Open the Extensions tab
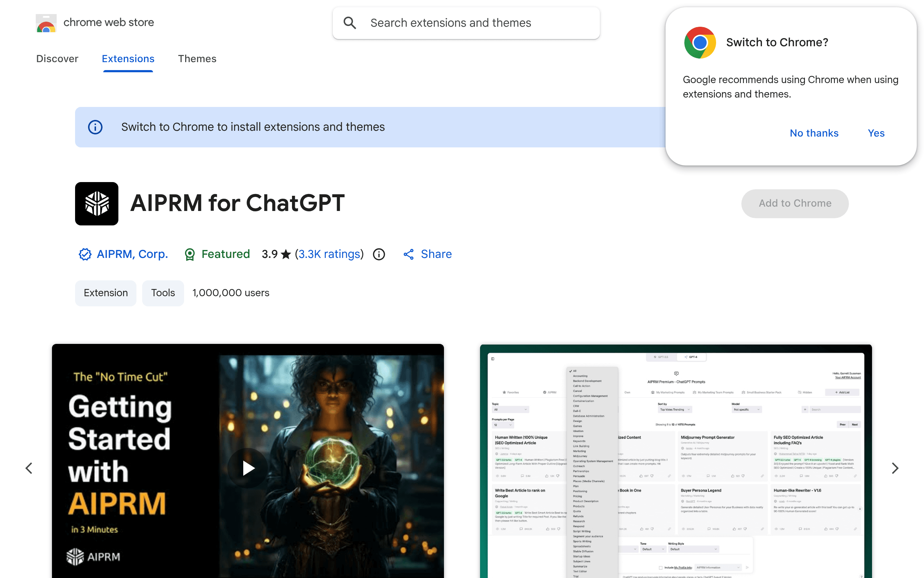The height and width of the screenshot is (578, 924). click(x=128, y=59)
